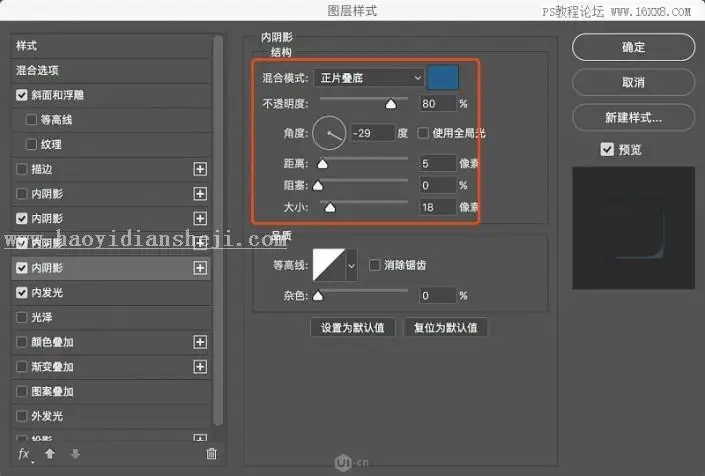Image resolution: width=705 pixels, height=476 pixels.
Task: Enable the 消除锯齿 checkbox
Action: [x=374, y=265]
